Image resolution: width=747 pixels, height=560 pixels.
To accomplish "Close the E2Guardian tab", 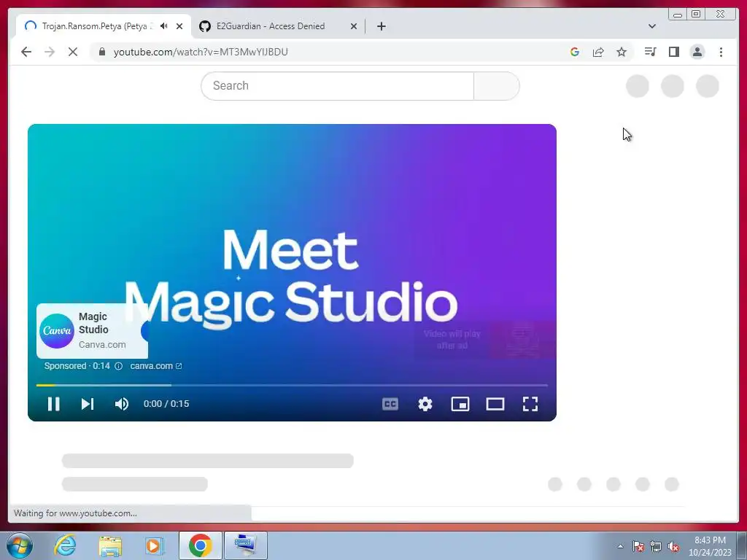I will (x=354, y=26).
